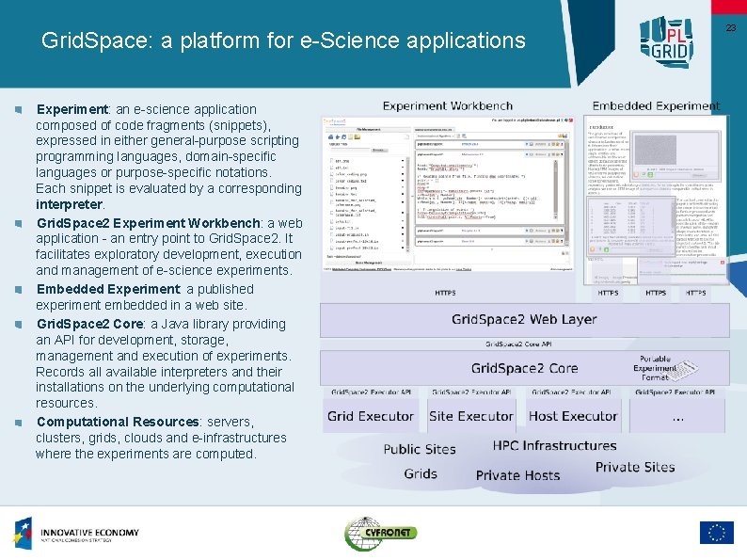Image resolution: width=747 pixels, height=560 pixels.
Task: Click the 'Private Hosts' cloud label
Action: (517, 475)
